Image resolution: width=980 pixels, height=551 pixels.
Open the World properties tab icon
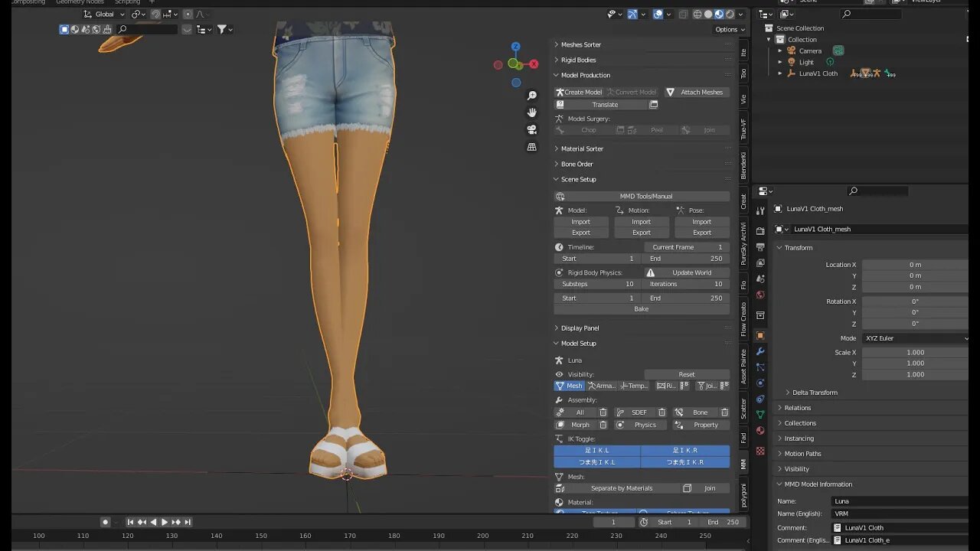(760, 295)
